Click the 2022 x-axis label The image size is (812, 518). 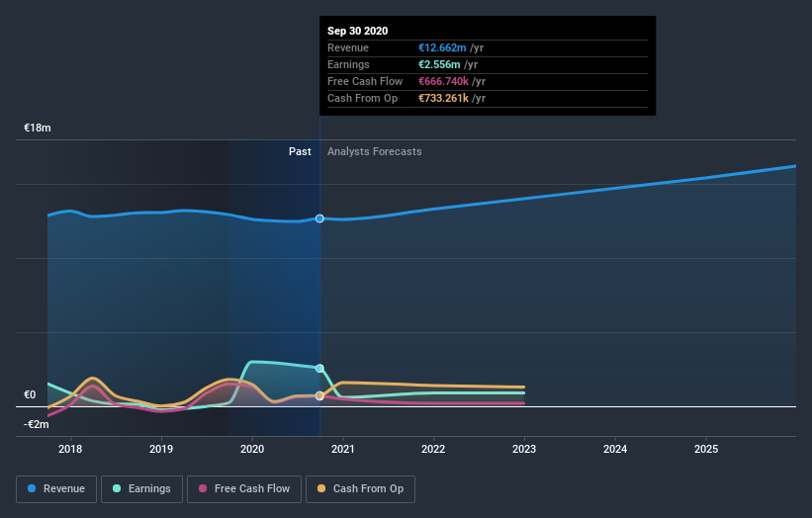click(x=433, y=449)
